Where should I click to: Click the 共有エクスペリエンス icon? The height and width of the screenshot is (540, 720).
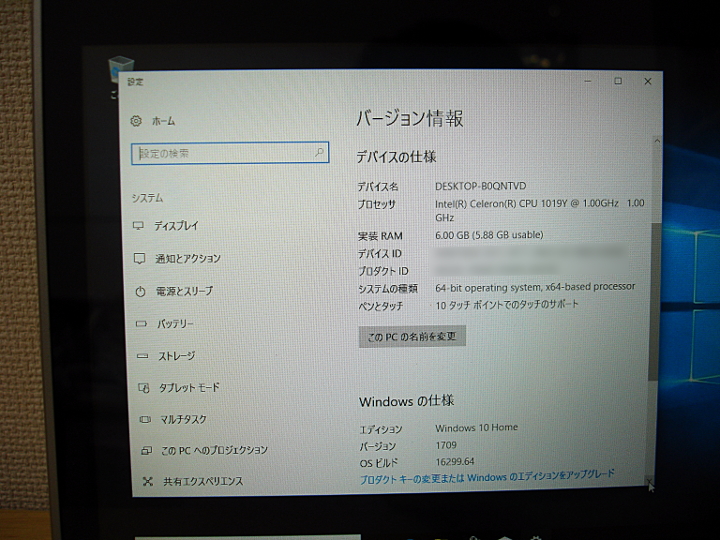(x=147, y=481)
